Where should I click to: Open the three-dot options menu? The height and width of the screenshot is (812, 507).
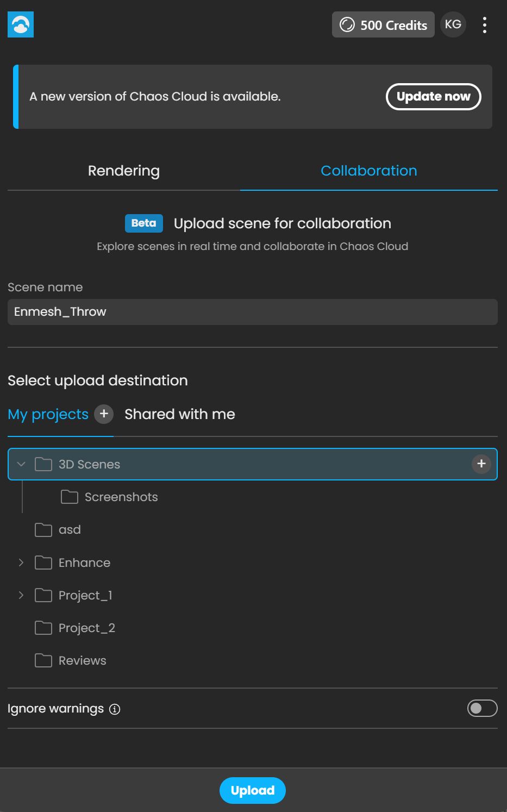coord(485,25)
